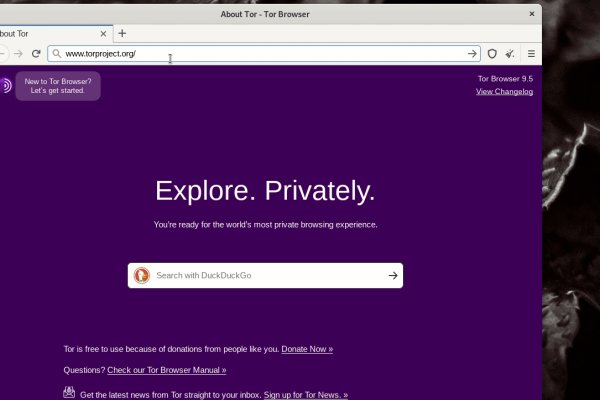The width and height of the screenshot is (600, 400).
Task: Click the magnifier icon in the URL bar
Action: click(x=56, y=54)
